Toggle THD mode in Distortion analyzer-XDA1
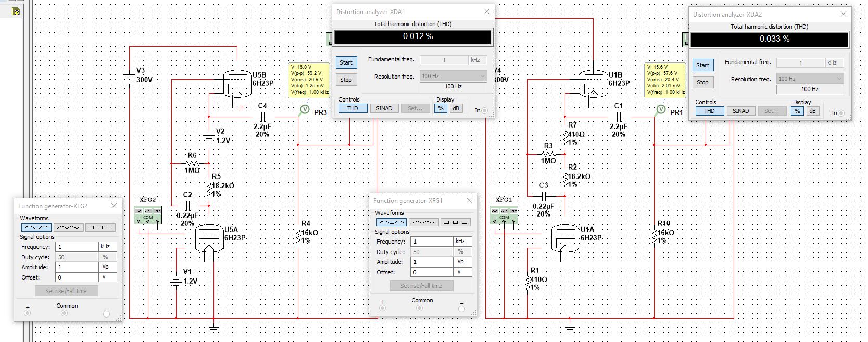 click(x=353, y=108)
